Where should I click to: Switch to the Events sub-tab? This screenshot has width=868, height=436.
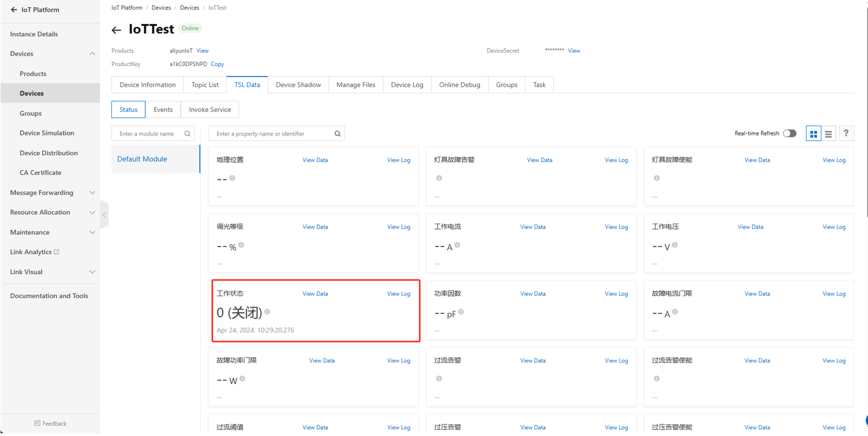click(x=163, y=110)
